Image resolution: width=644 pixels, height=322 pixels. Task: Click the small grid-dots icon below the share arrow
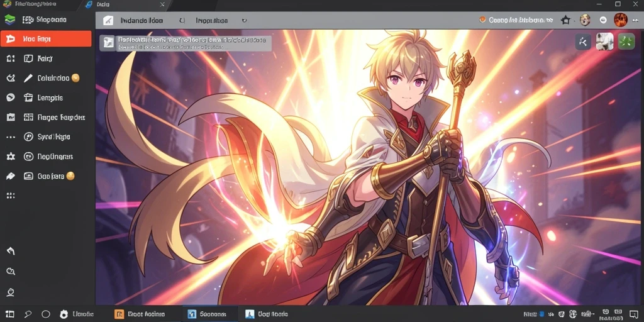click(x=10, y=196)
